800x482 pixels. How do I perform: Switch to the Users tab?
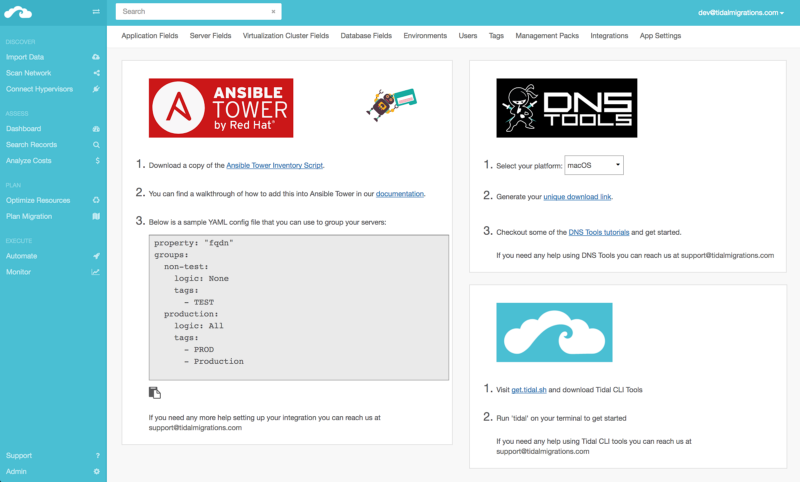pos(468,36)
